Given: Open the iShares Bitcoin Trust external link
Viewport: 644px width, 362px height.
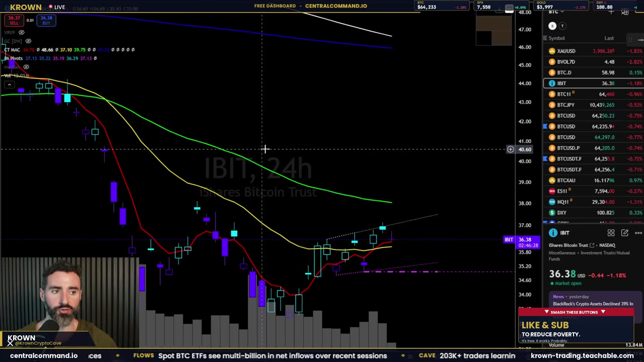Looking at the screenshot, I should pos(592,245).
